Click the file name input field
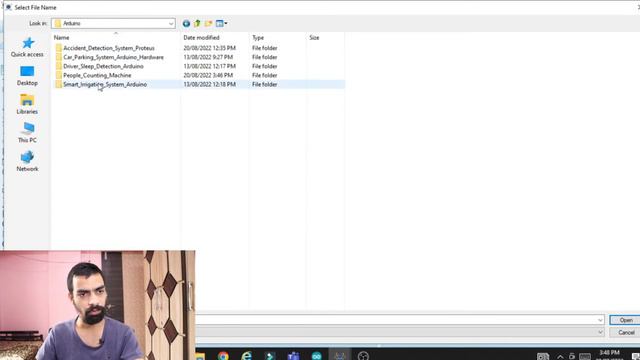 (x=396, y=320)
